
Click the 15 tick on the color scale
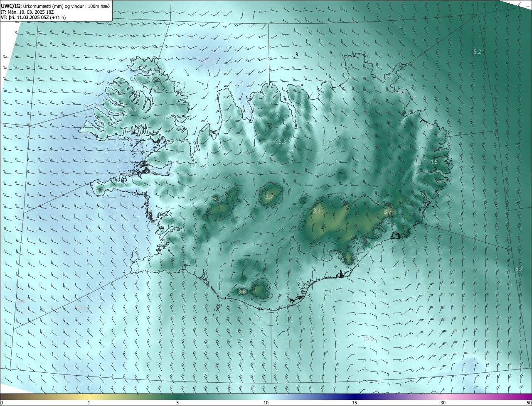tap(355, 403)
